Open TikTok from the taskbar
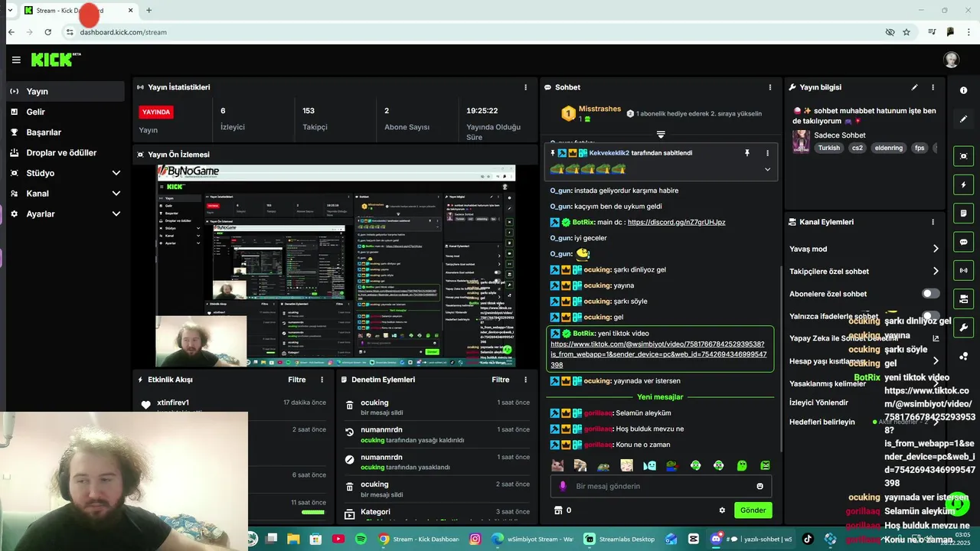The image size is (980, 551). [807, 539]
